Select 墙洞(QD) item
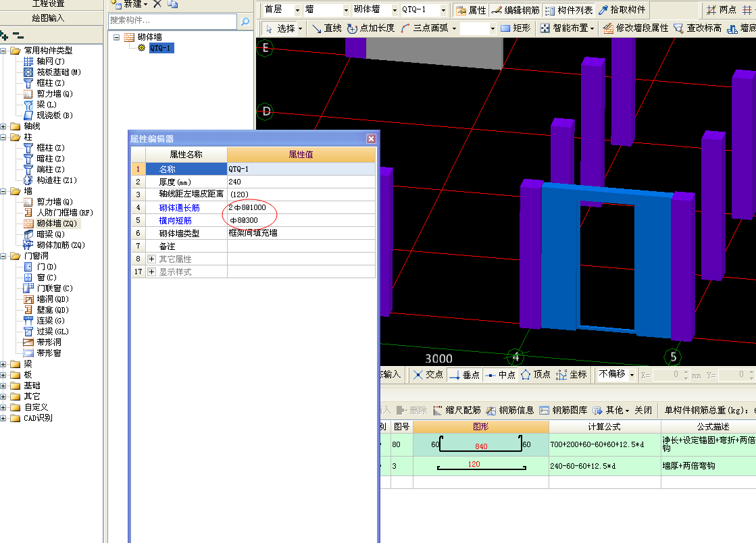The height and width of the screenshot is (543, 756). click(53, 299)
